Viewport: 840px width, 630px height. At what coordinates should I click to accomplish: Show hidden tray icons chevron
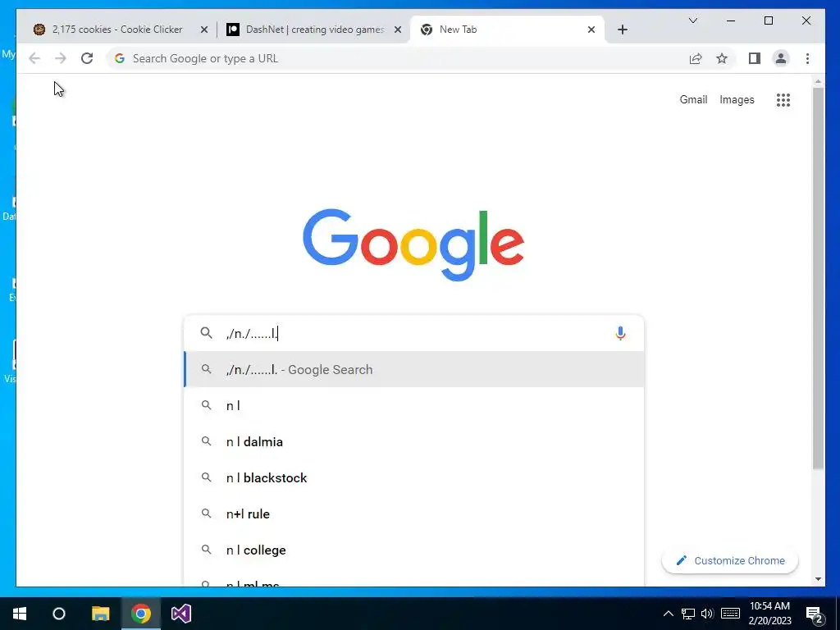(x=668, y=614)
